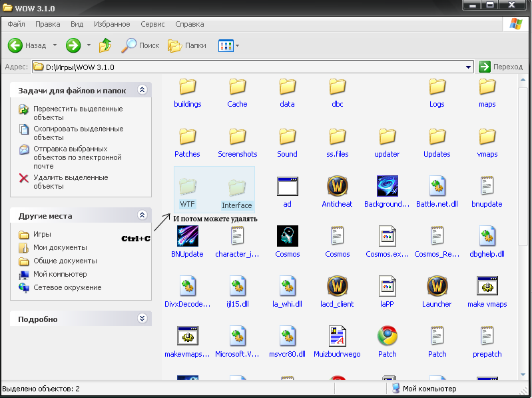Select the Cosmos skull application icon
532x398 pixels.
(x=287, y=236)
